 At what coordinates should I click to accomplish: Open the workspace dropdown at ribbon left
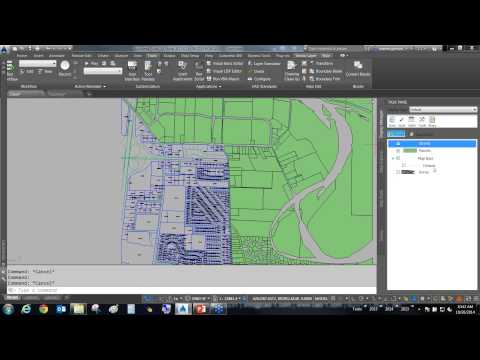point(38,63)
